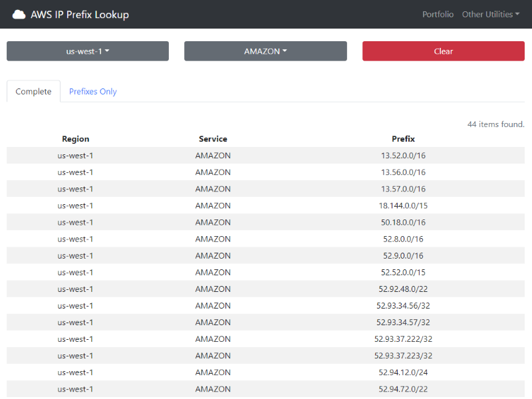This screenshot has width=532, height=399.
Task: Click the cloud logo icon
Action: point(19,15)
